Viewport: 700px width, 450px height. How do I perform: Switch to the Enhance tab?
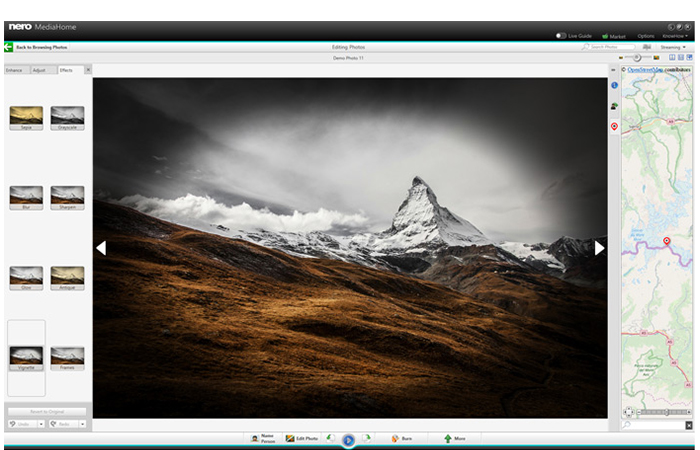[17, 70]
